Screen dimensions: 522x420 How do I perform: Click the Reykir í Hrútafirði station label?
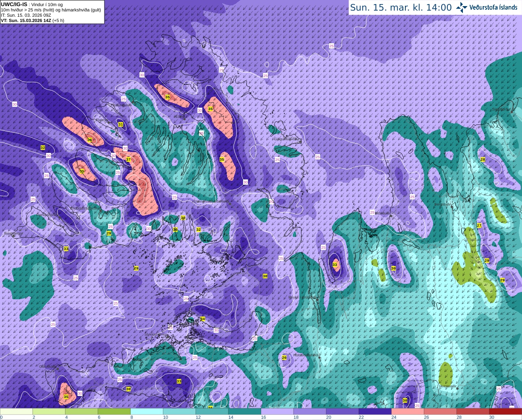(x=303, y=297)
